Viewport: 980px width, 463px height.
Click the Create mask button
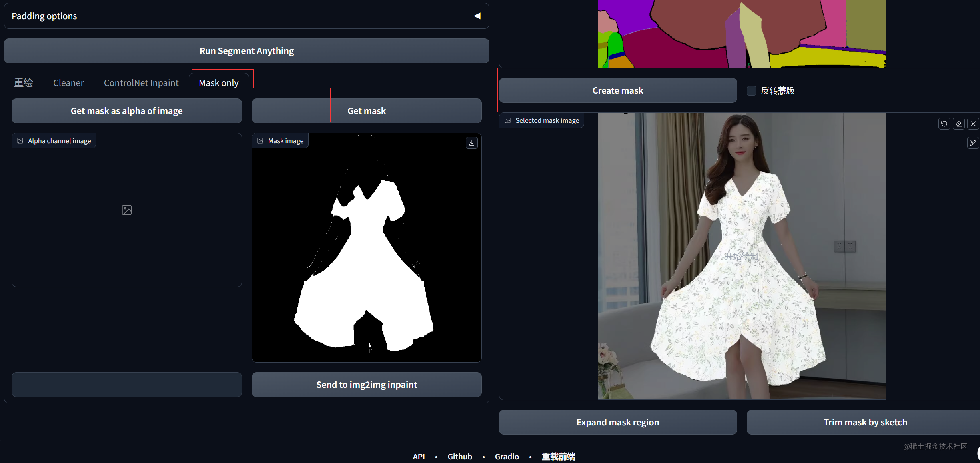pos(618,90)
